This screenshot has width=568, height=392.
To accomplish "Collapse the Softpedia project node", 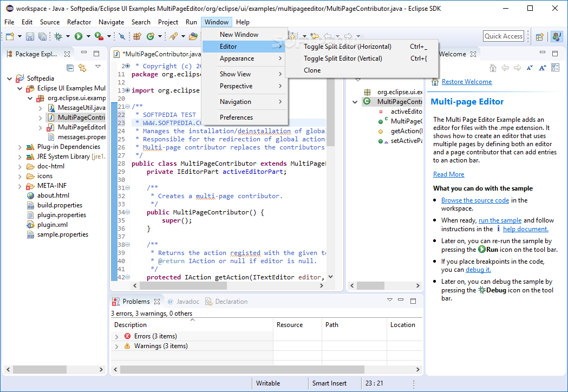I will 9,79.
